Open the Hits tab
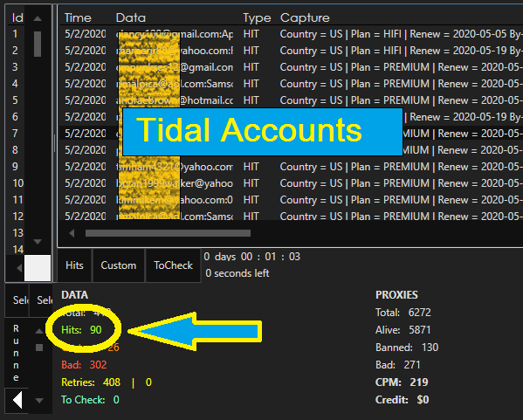Screen dimensions: 523x420 pos(74,265)
